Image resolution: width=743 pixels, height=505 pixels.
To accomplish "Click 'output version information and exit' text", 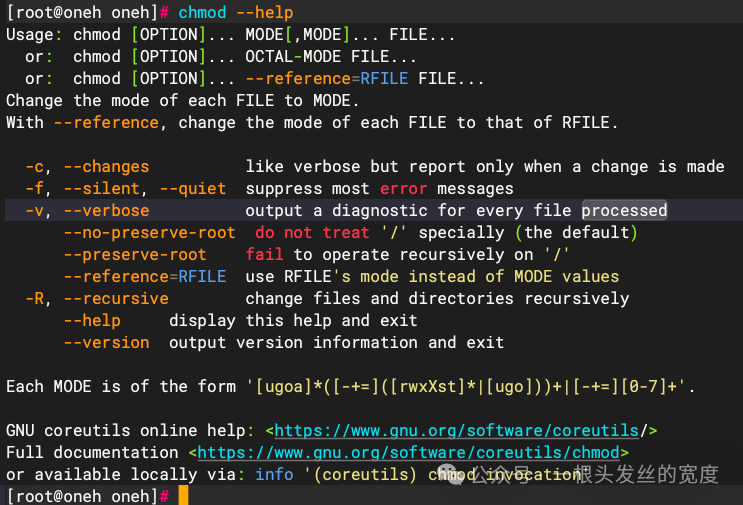I will (x=336, y=343).
